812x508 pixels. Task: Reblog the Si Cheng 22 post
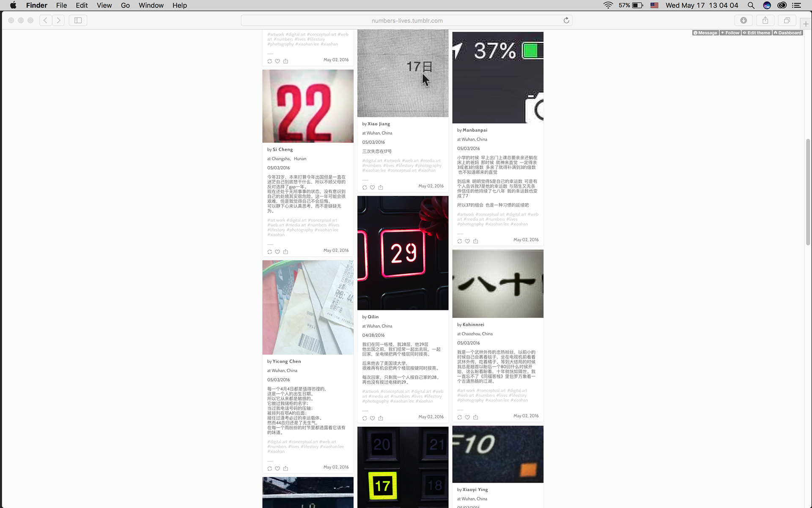[270, 252]
